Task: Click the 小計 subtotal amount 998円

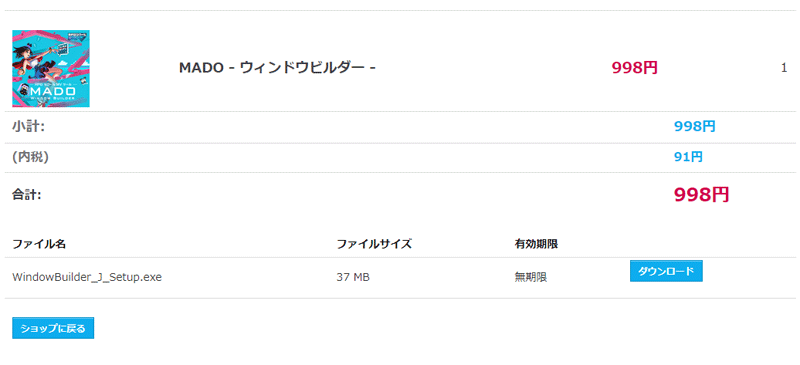Action: point(694,127)
